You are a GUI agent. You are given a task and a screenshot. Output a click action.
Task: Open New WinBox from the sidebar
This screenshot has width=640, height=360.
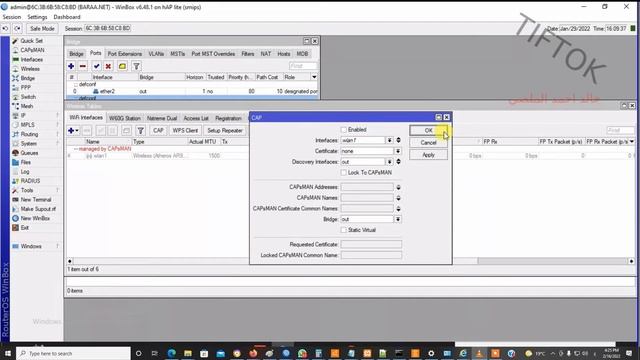35,218
